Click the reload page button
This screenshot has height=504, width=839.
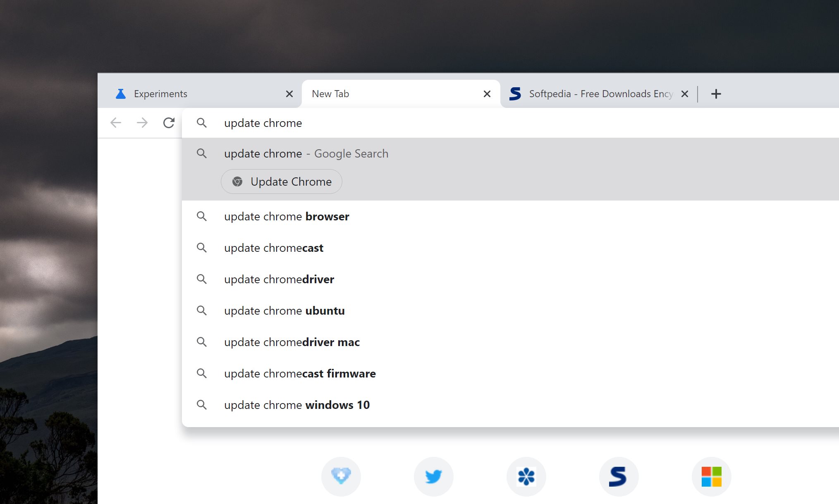click(169, 123)
